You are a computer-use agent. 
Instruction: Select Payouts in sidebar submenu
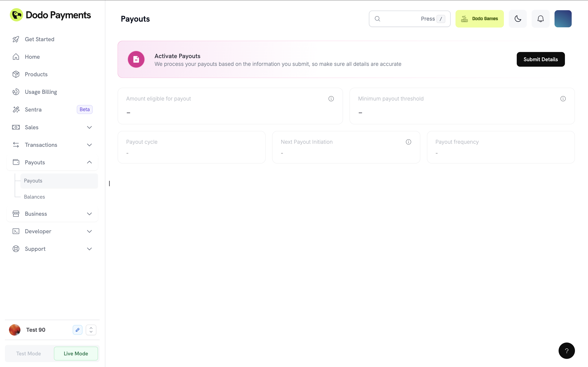click(33, 181)
